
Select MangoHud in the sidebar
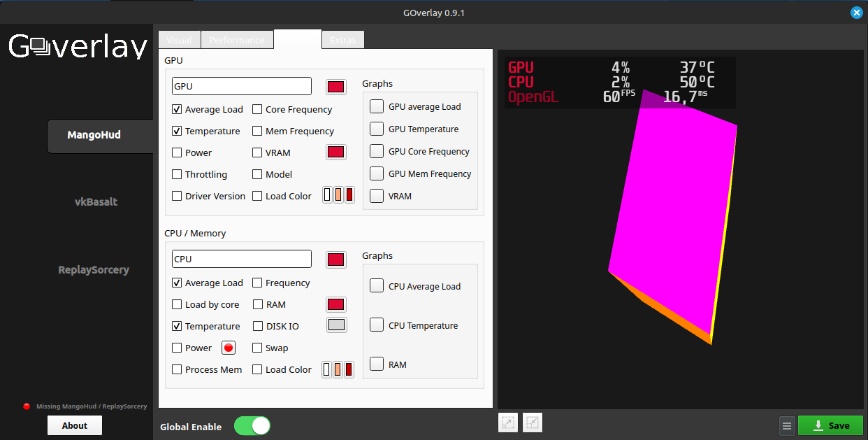coord(99,135)
